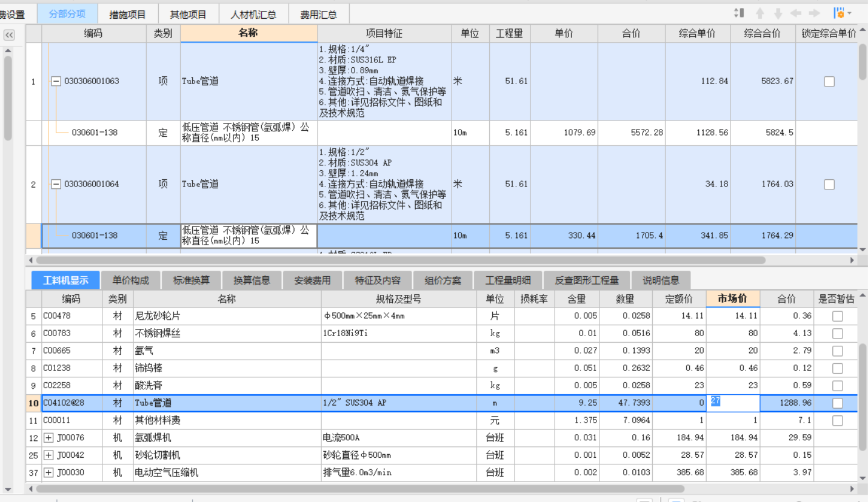Click 综合合价 cell 5823.67
Screen dimensions: 868x502
click(x=763, y=81)
